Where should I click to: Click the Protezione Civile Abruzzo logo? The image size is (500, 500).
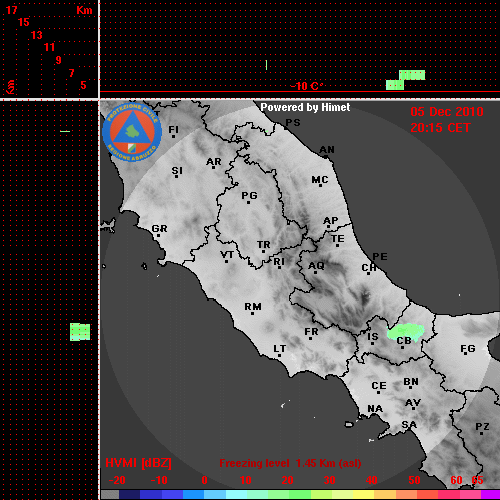132,132
